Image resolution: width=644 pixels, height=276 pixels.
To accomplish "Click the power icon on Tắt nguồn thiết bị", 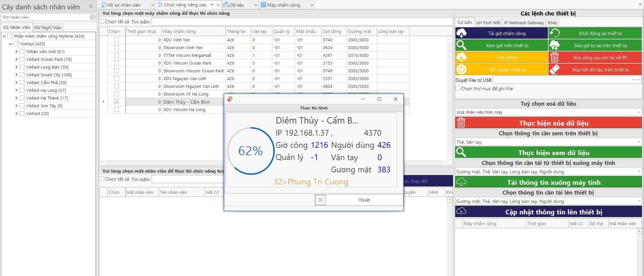I will 461,70.
